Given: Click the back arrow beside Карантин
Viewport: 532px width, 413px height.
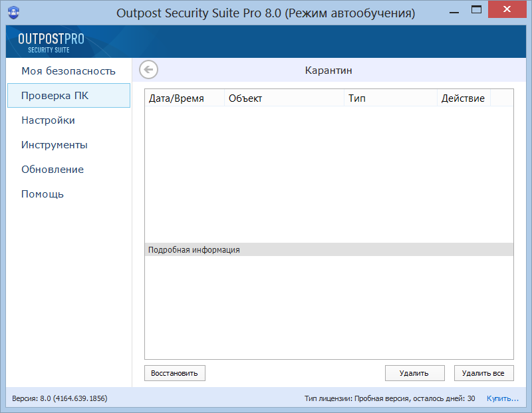Looking at the screenshot, I should point(149,70).
